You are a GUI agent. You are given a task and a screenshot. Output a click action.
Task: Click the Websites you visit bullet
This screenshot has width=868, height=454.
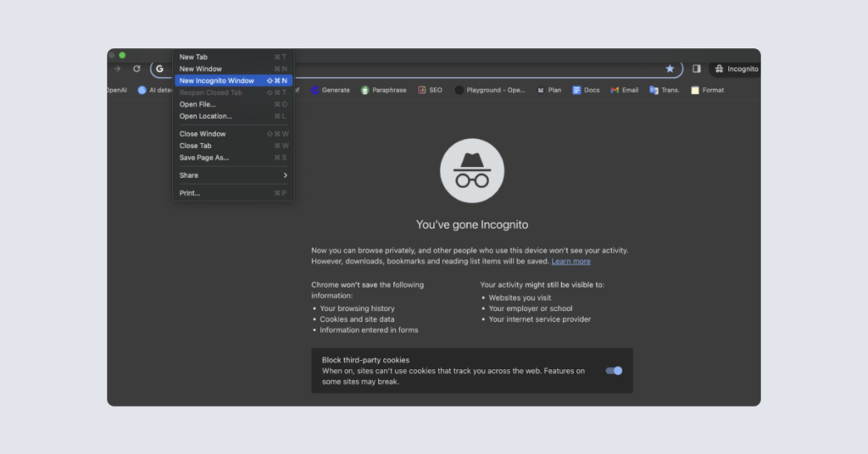pyautogui.click(x=520, y=297)
